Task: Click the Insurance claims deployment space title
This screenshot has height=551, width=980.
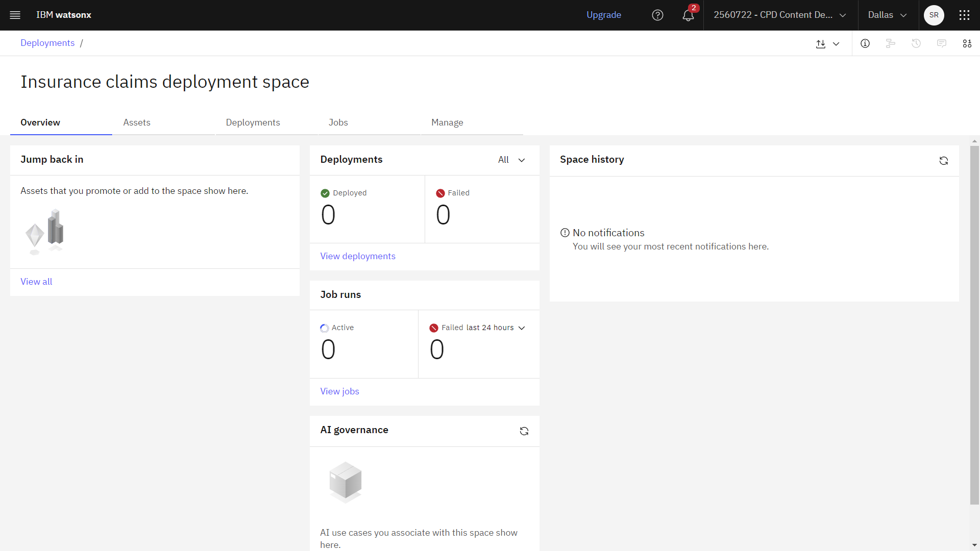Action: (165, 82)
